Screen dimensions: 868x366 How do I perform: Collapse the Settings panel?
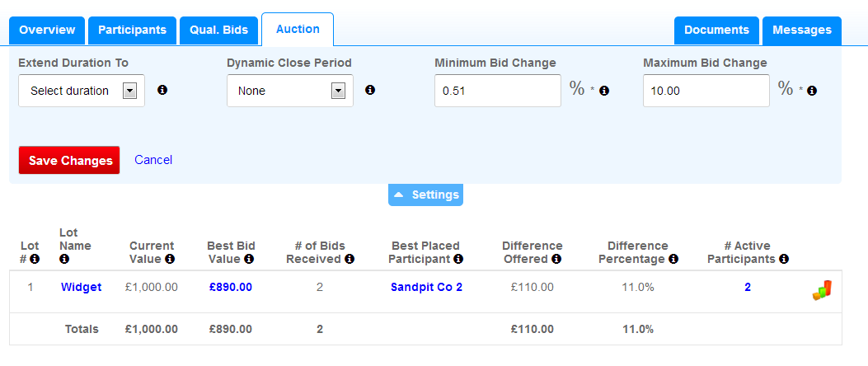(x=425, y=195)
